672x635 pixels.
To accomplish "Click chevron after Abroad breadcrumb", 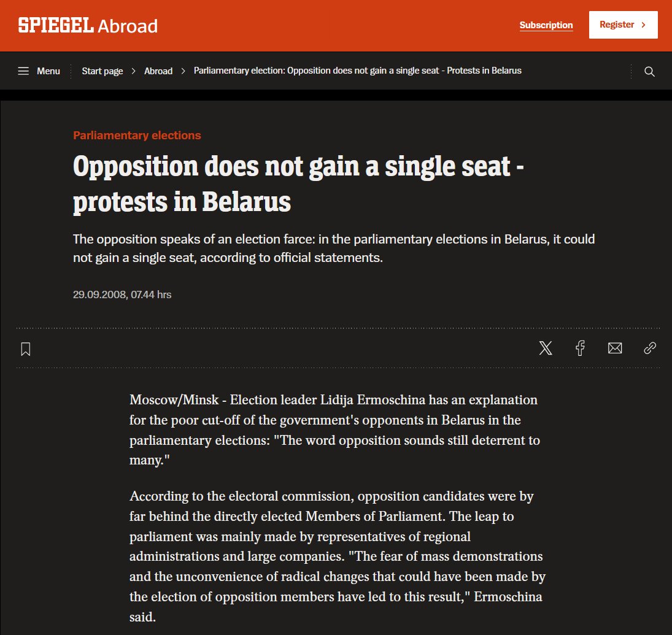I will (183, 71).
